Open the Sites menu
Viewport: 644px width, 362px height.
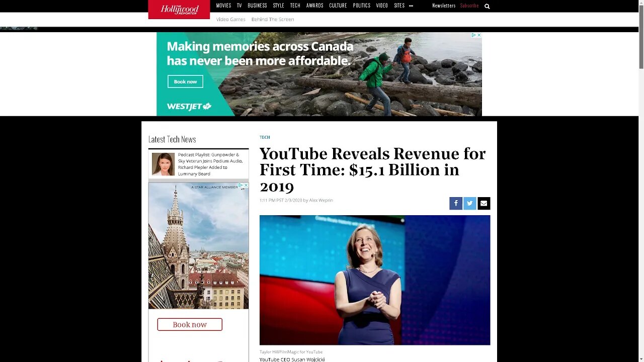(x=399, y=6)
